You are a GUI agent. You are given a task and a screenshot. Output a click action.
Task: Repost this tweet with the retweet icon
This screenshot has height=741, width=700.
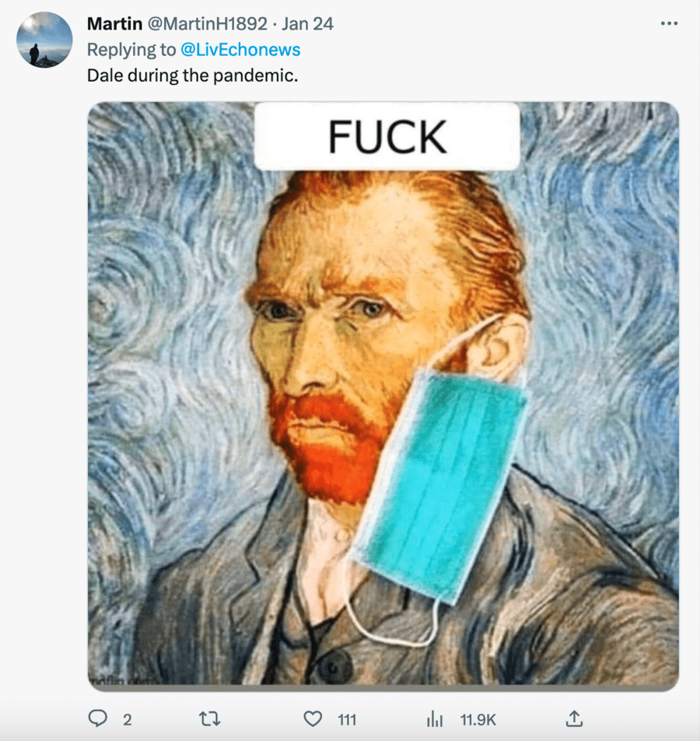click(210, 719)
